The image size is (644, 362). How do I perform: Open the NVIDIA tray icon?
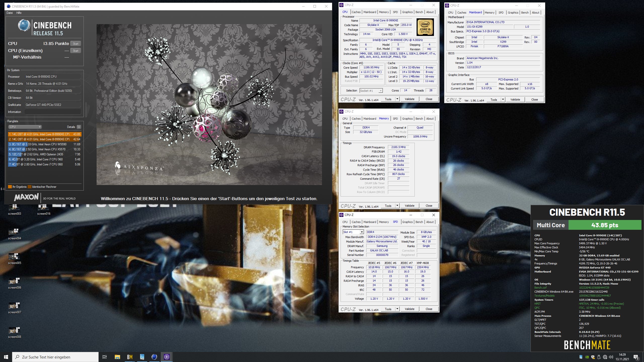587,357
